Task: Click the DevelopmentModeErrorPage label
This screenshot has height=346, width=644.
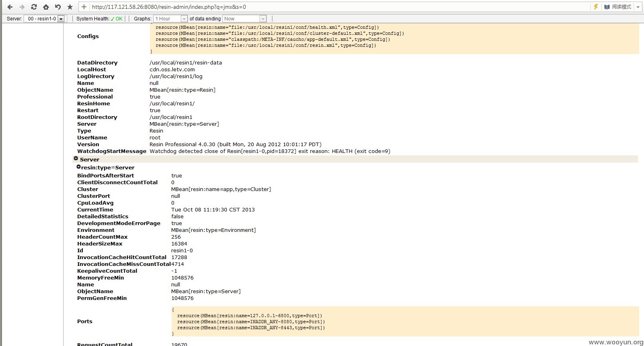Action: point(119,223)
